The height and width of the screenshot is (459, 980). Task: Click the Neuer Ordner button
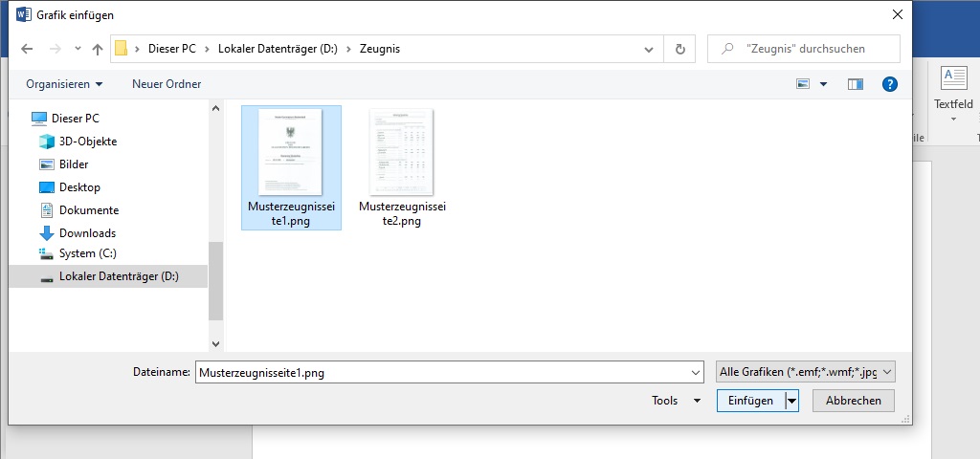click(x=167, y=84)
